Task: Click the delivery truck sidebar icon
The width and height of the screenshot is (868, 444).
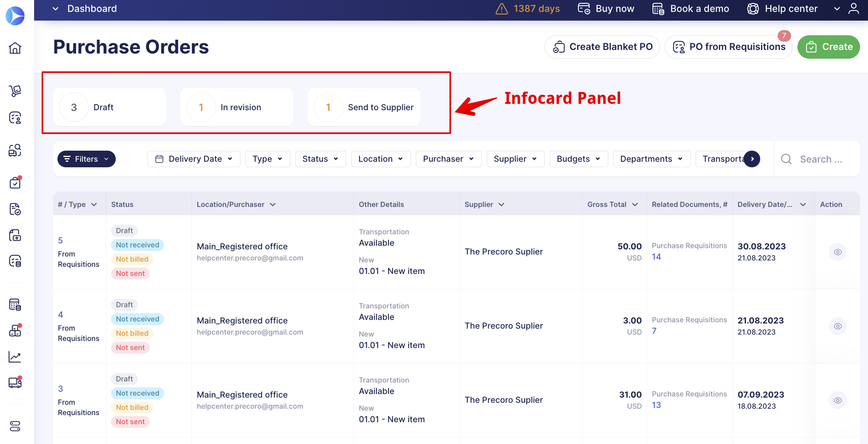Action: click(15, 383)
